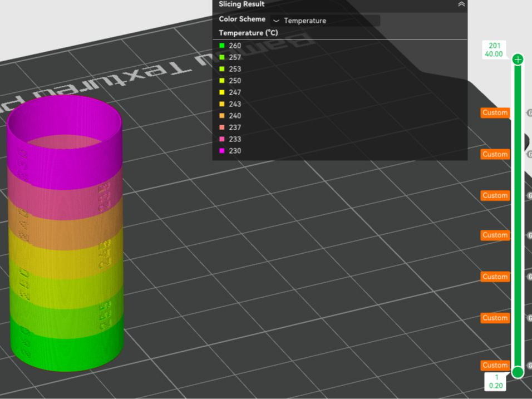The width and height of the screenshot is (532, 399).
Task: Select the middle Custom marker on slider
Action: 495,235
